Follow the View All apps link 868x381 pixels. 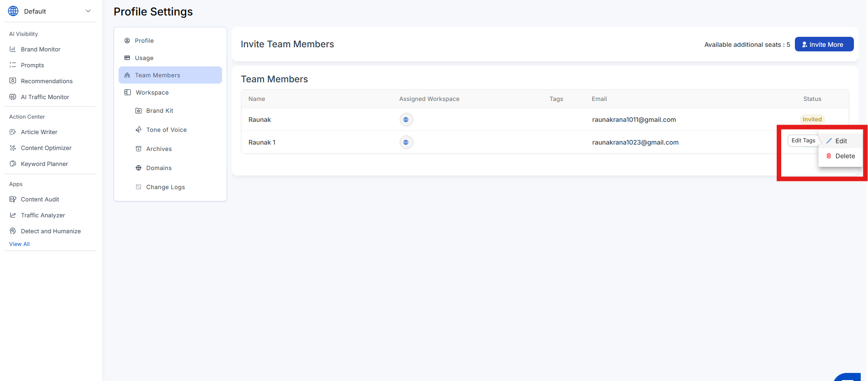click(x=19, y=244)
